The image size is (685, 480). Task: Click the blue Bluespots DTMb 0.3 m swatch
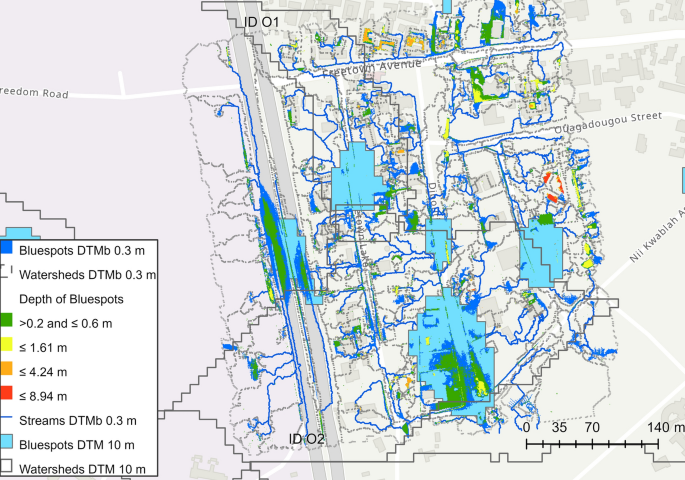click(6, 247)
